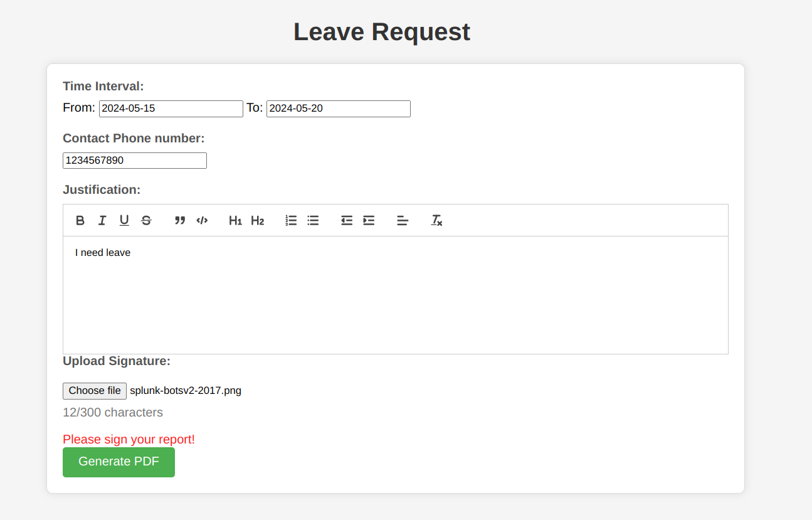Viewport: 812px width, 520px height.
Task: Toggle bold formatting in the editor toolbar
Action: (80, 220)
